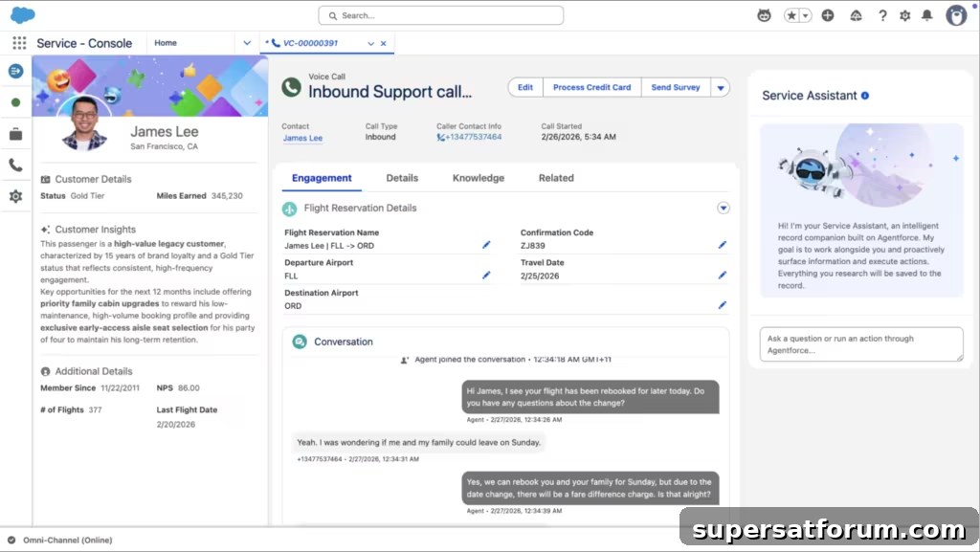This screenshot has height=552, width=980.
Task: Open the favorites list dropdown arrow
Action: click(x=806, y=15)
